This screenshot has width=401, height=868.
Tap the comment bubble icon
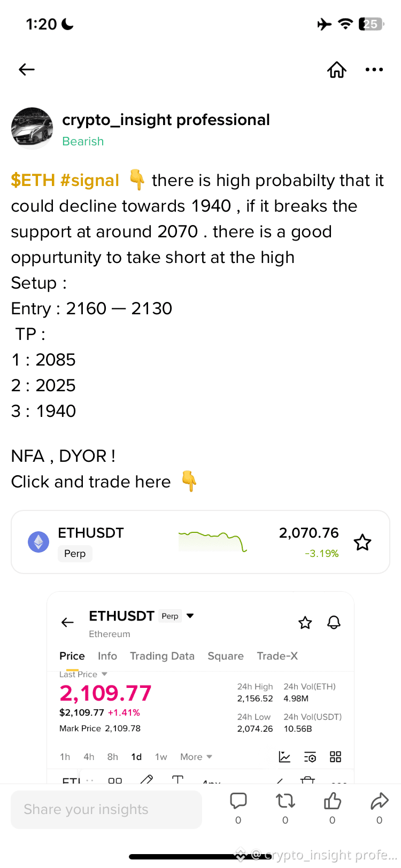(238, 801)
